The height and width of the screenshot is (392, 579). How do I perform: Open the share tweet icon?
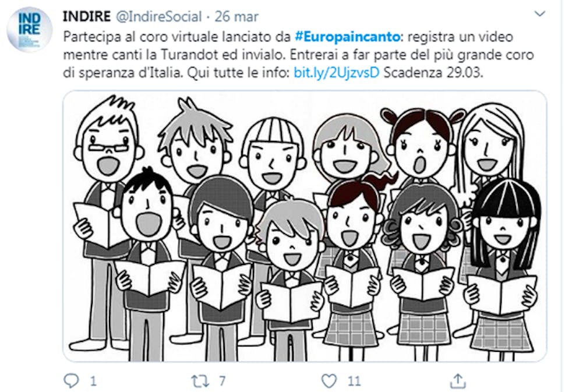coord(458,380)
